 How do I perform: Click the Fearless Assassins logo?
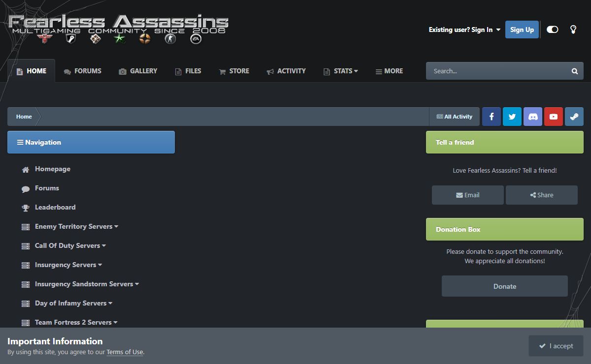[x=118, y=29]
